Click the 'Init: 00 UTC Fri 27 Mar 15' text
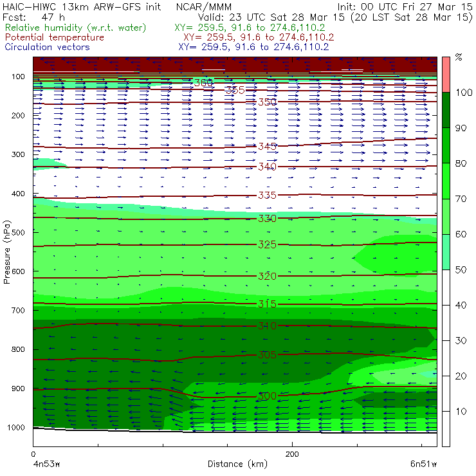This screenshot has height=476, width=476. (x=405, y=6)
